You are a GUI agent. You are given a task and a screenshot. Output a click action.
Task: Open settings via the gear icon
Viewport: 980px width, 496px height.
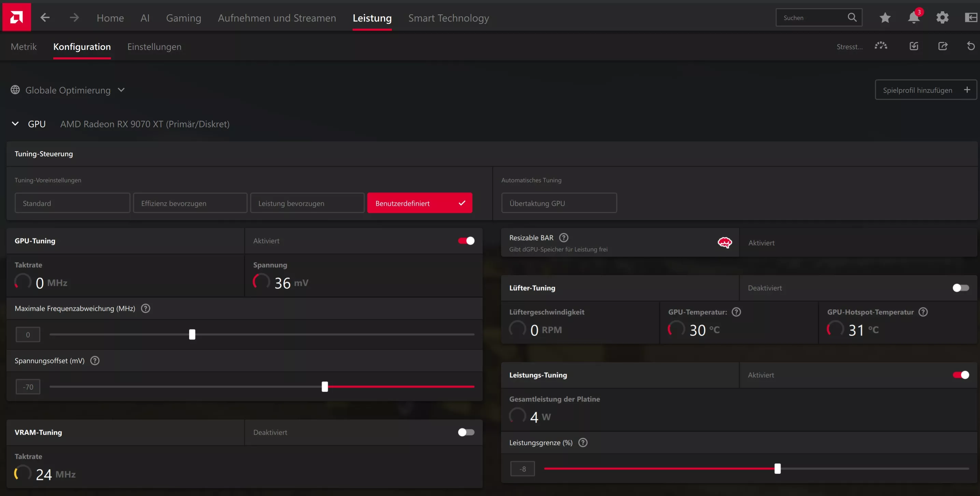click(x=942, y=17)
